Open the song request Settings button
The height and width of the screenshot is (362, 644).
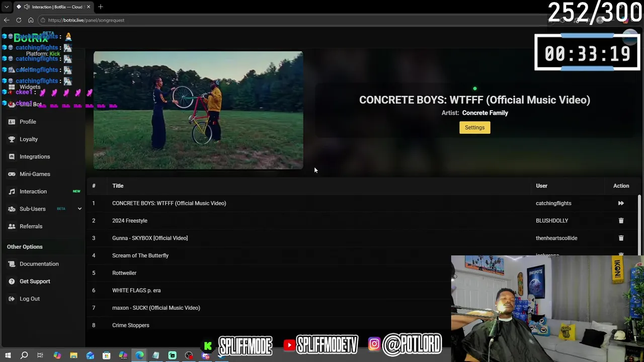[x=474, y=128]
